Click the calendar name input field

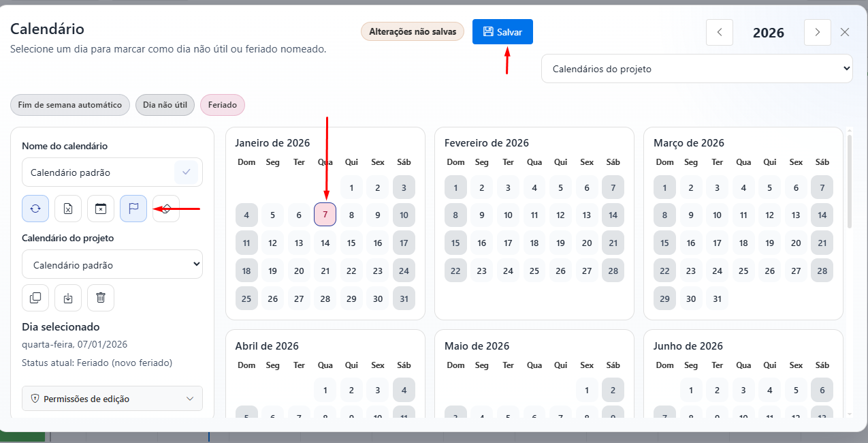(99, 172)
